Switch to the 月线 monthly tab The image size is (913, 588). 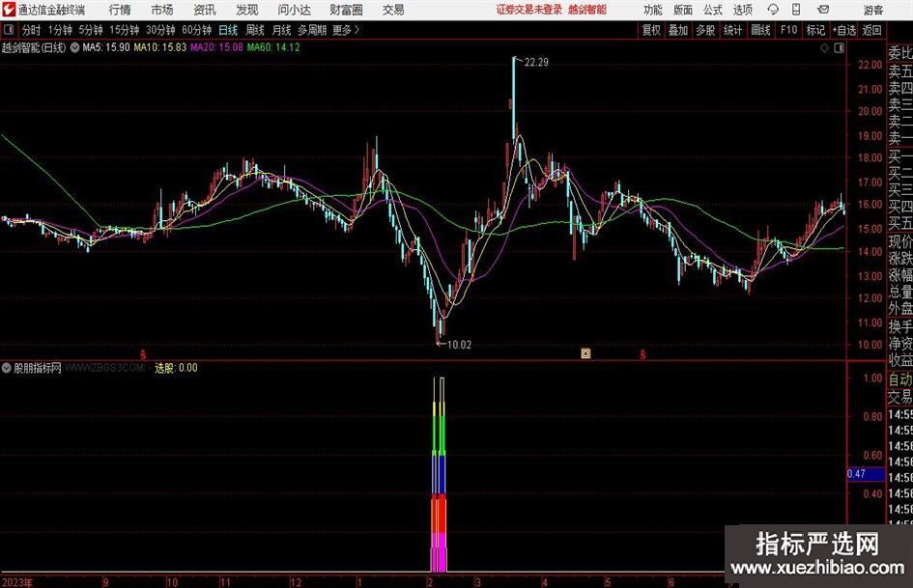pyautogui.click(x=281, y=30)
